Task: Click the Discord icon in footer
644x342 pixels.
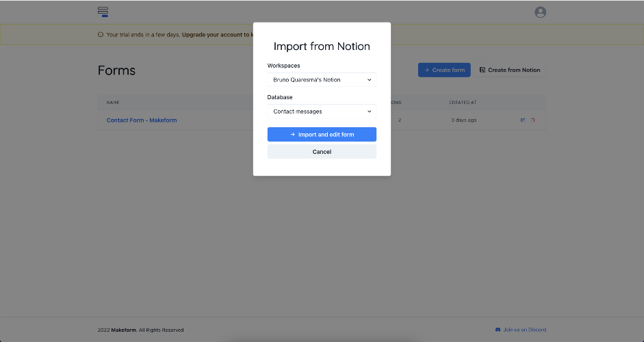Action: (x=498, y=330)
